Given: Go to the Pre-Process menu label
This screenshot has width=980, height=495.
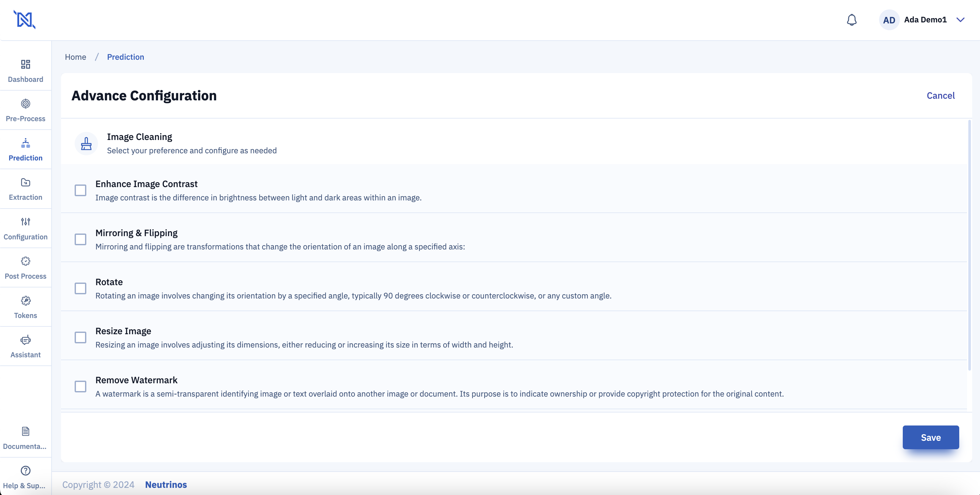Looking at the screenshot, I should pyautogui.click(x=26, y=119).
